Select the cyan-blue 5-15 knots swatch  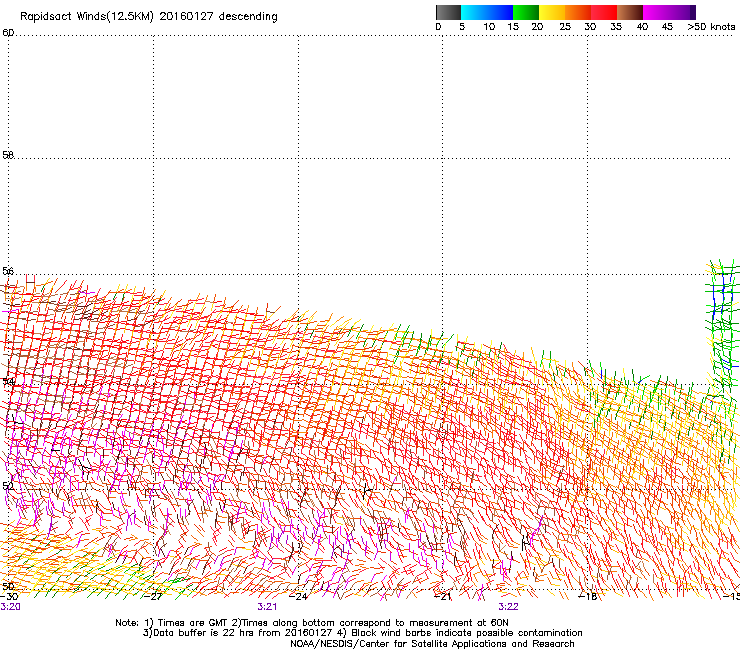487,12
